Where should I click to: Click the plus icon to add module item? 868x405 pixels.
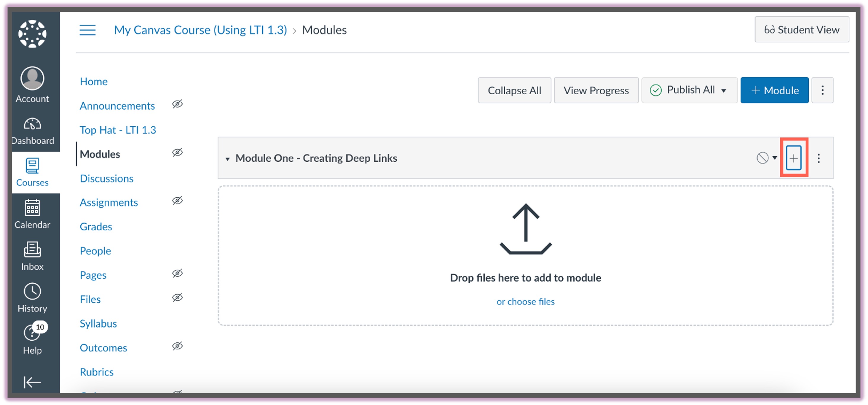(x=794, y=158)
